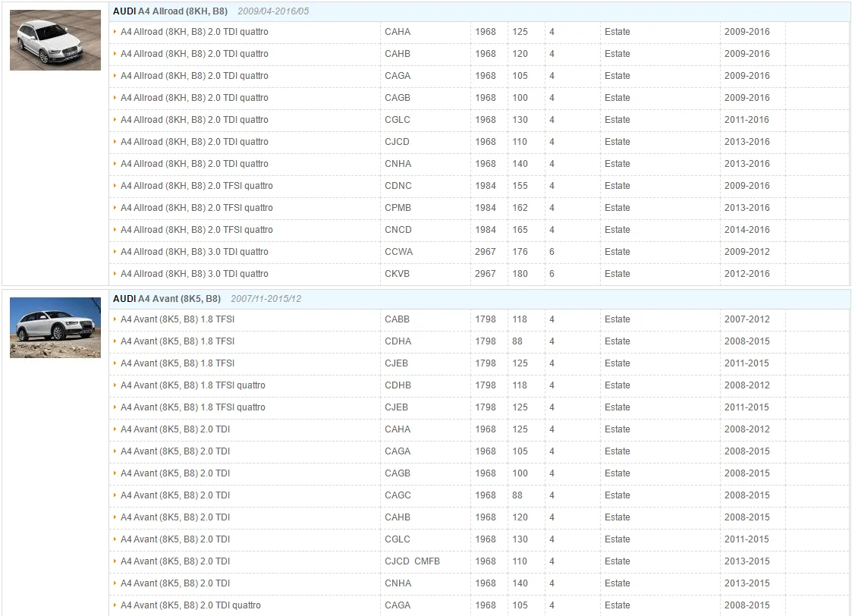Open the A4 Allroad 2.0 TFSI quattro CPMB row

pyautogui.click(x=479, y=208)
